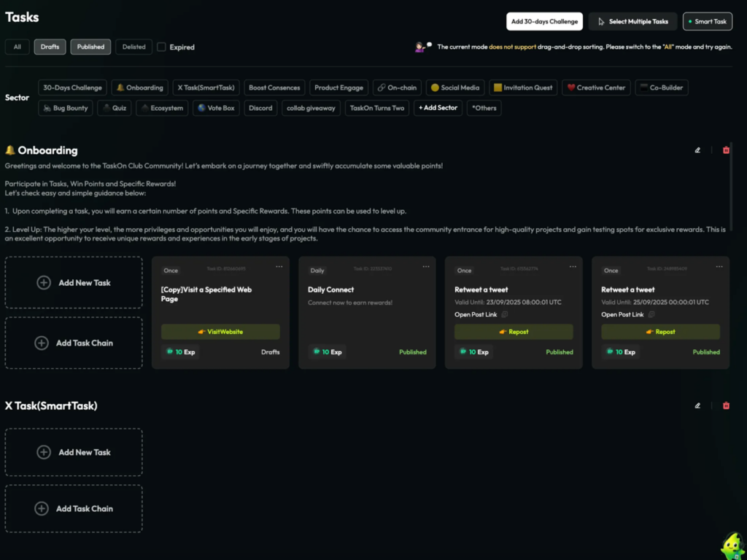Image resolution: width=747 pixels, height=560 pixels.
Task: Click the Select Multiple Tasks button
Action: coord(632,22)
